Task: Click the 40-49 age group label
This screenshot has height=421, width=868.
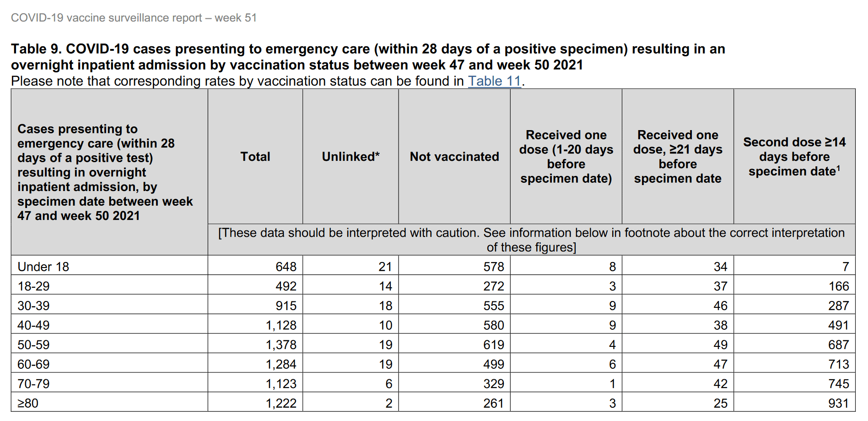Action: (34, 325)
